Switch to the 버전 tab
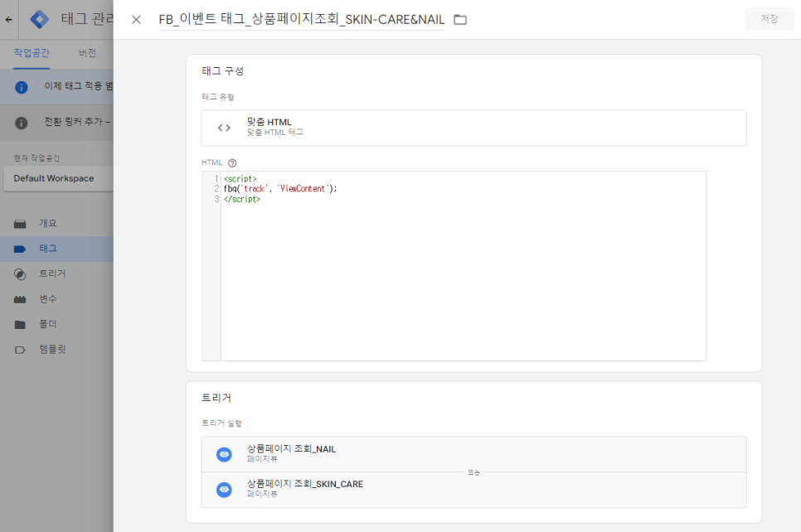The height and width of the screenshot is (532, 801). [x=87, y=53]
